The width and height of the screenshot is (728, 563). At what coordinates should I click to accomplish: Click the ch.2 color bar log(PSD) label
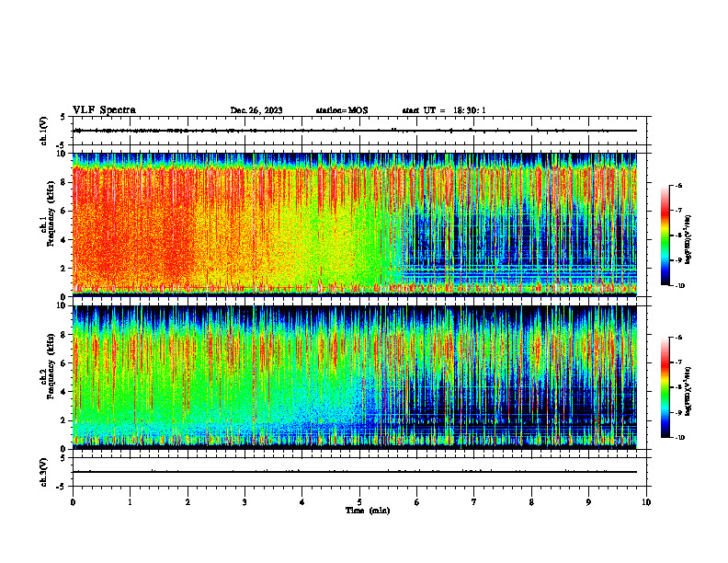tap(688, 392)
